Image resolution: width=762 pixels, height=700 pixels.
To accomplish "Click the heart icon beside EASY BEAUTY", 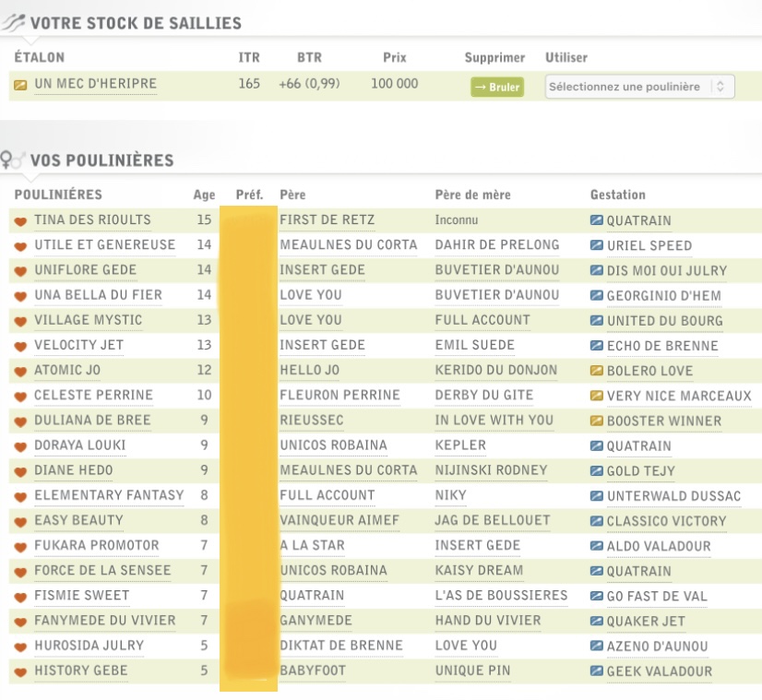I will click(19, 521).
